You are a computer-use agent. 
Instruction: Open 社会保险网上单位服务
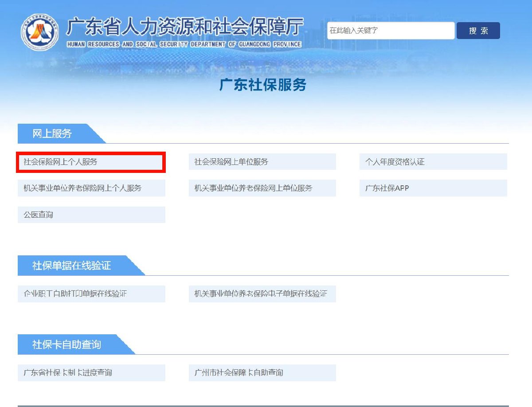pyautogui.click(x=262, y=162)
